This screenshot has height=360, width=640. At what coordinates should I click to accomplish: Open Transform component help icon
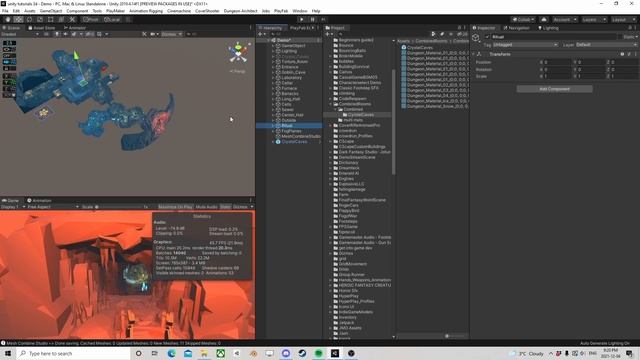[622, 54]
